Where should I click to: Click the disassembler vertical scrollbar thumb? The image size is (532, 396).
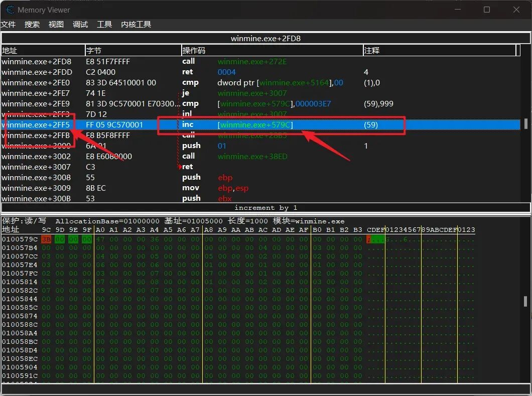pos(526,123)
